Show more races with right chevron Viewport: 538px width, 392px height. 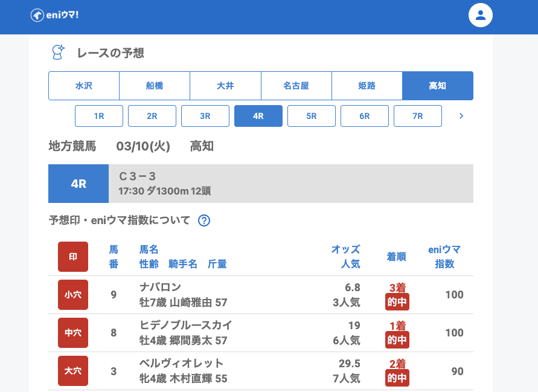point(461,116)
